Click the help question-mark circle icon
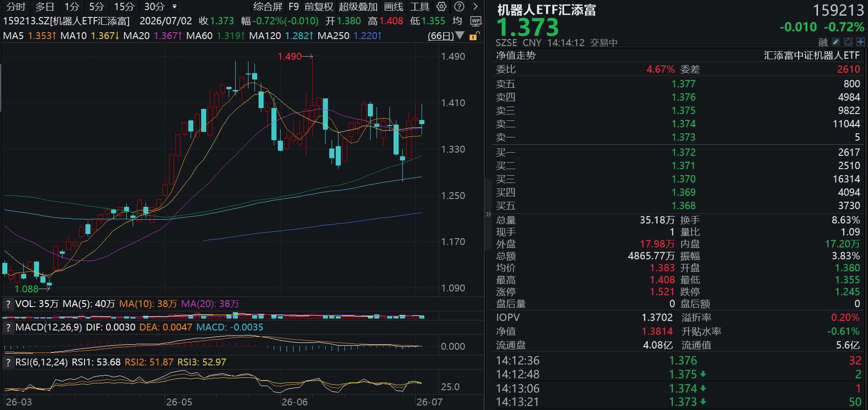Screen dimensions: 868x410 tap(459, 6)
